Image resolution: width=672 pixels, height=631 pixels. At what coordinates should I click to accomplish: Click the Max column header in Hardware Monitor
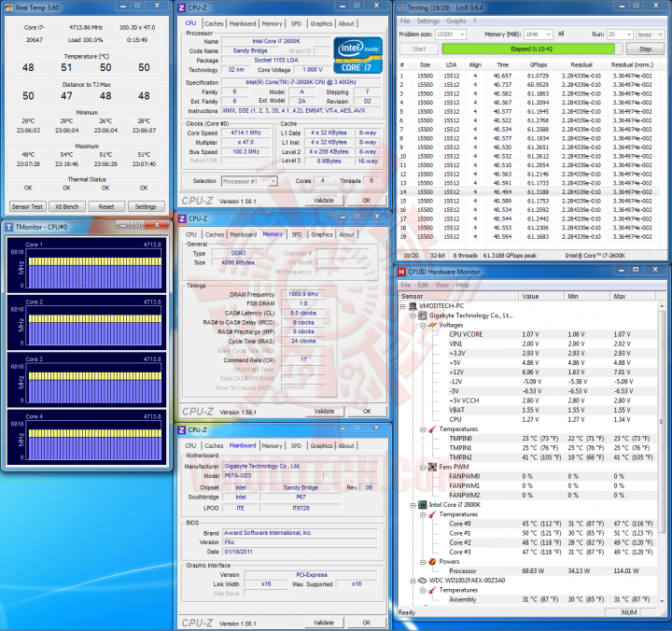click(633, 296)
